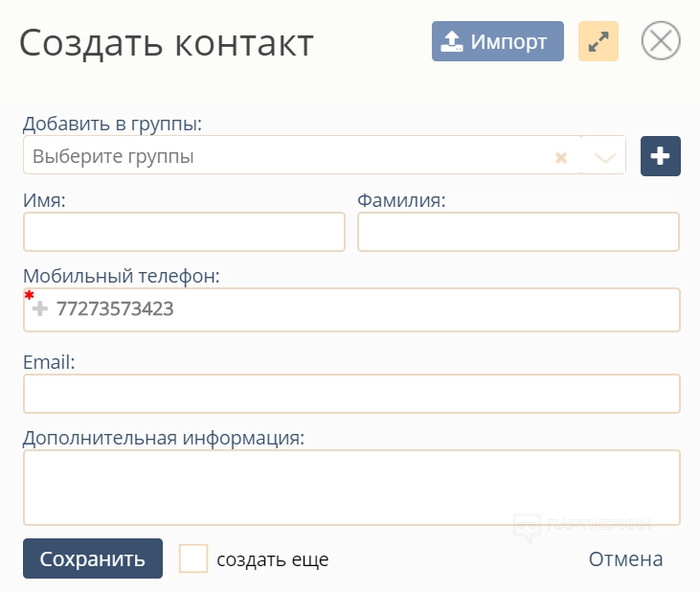700x592 pixels.
Task: Click the Партнеркин watermark logo
Action: 582,525
